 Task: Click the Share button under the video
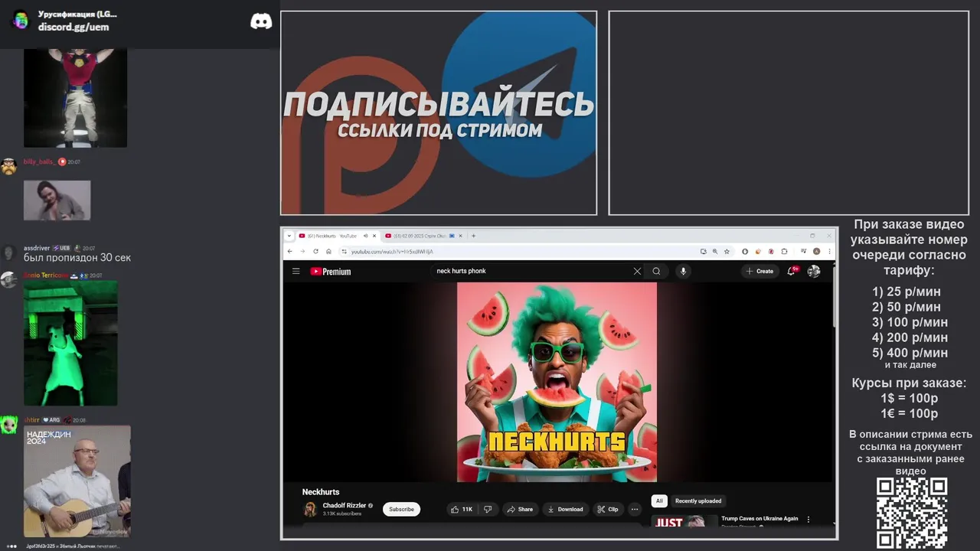[520, 509]
